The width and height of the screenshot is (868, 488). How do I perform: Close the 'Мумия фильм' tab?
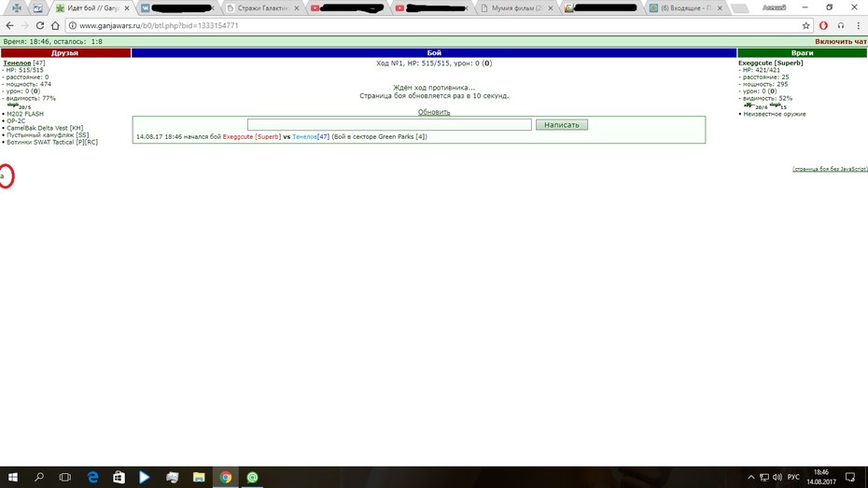click(x=551, y=8)
